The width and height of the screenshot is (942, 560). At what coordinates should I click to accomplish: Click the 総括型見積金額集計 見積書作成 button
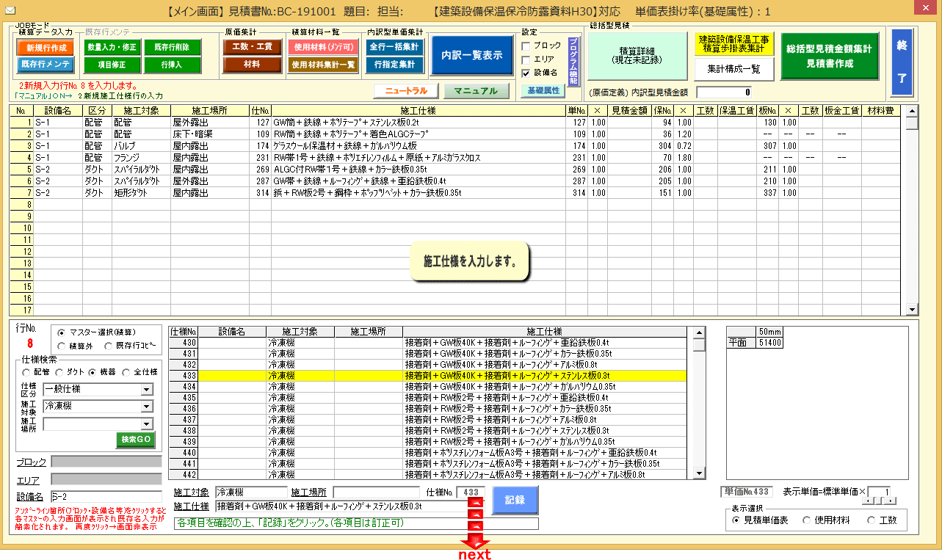829,55
